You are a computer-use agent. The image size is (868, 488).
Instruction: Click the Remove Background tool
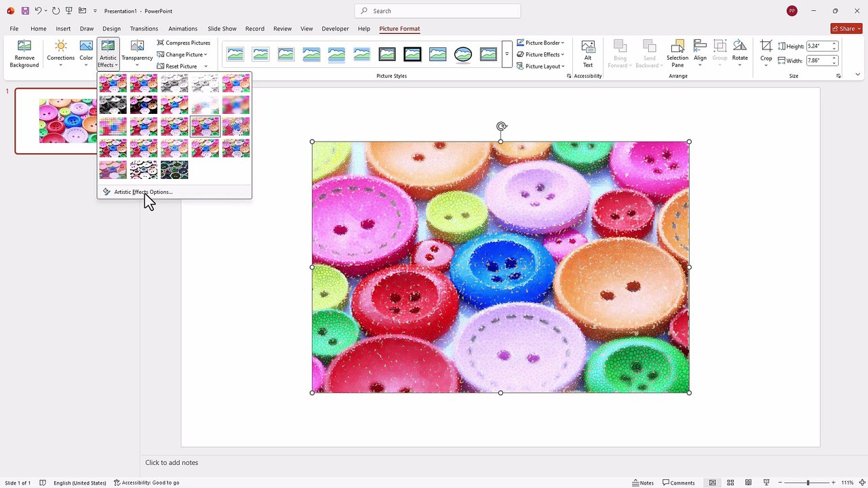tap(24, 54)
